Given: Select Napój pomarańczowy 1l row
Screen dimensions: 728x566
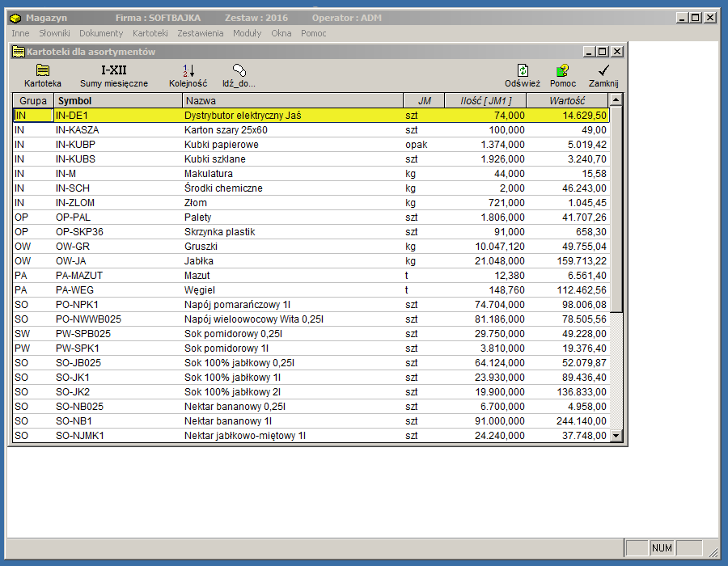Looking at the screenshot, I should 311,305.
